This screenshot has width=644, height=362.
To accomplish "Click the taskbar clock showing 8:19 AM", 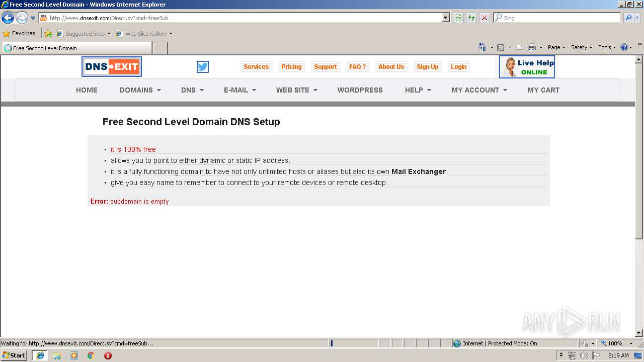I will point(618,355).
